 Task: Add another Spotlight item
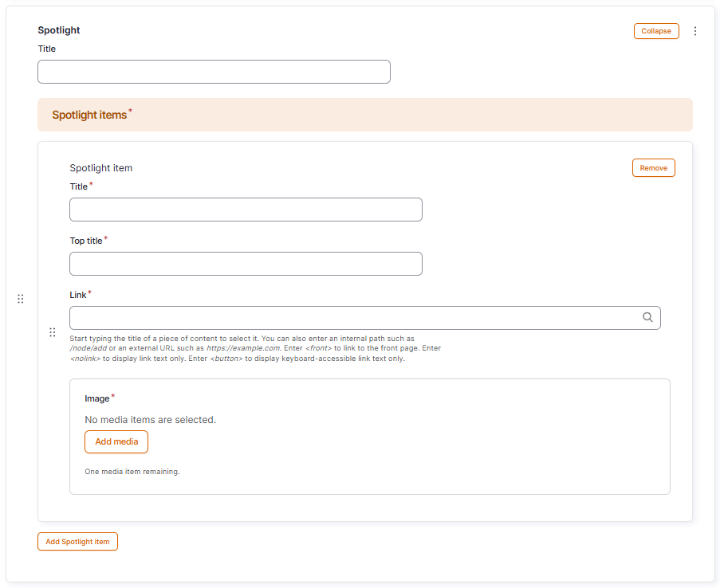pos(77,542)
